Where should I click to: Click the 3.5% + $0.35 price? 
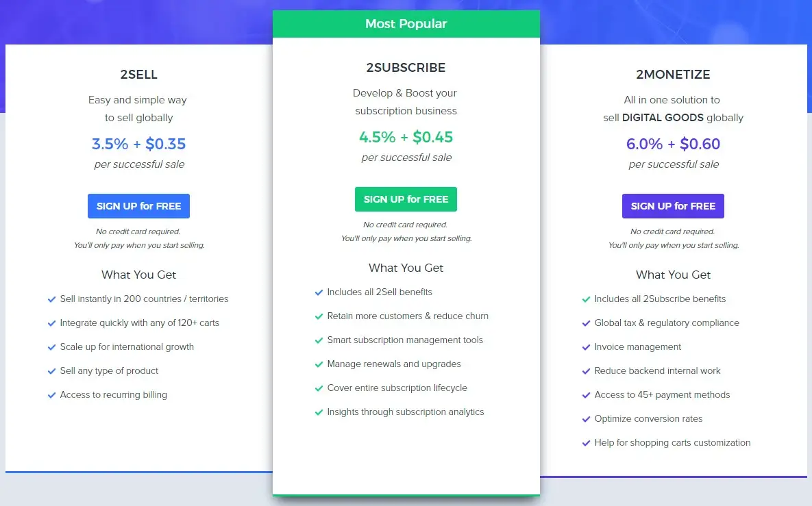point(138,144)
